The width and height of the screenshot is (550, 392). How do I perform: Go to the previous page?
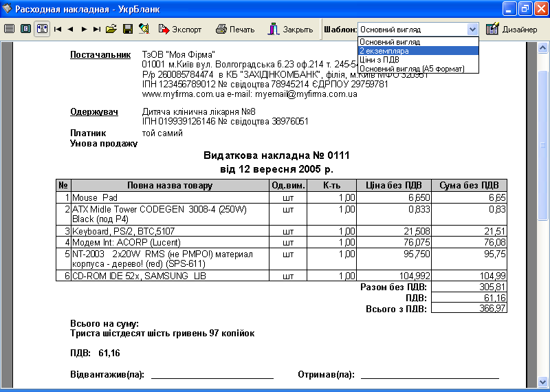tap(71, 30)
